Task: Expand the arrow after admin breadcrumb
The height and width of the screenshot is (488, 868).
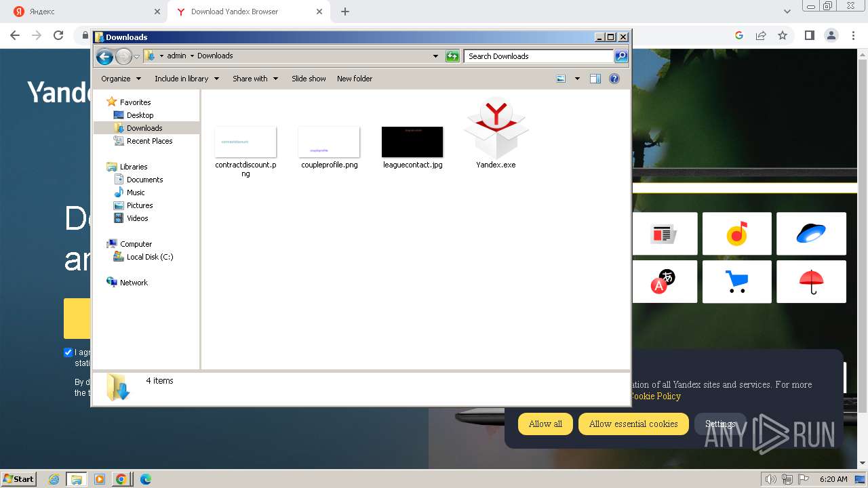Action: tap(192, 56)
